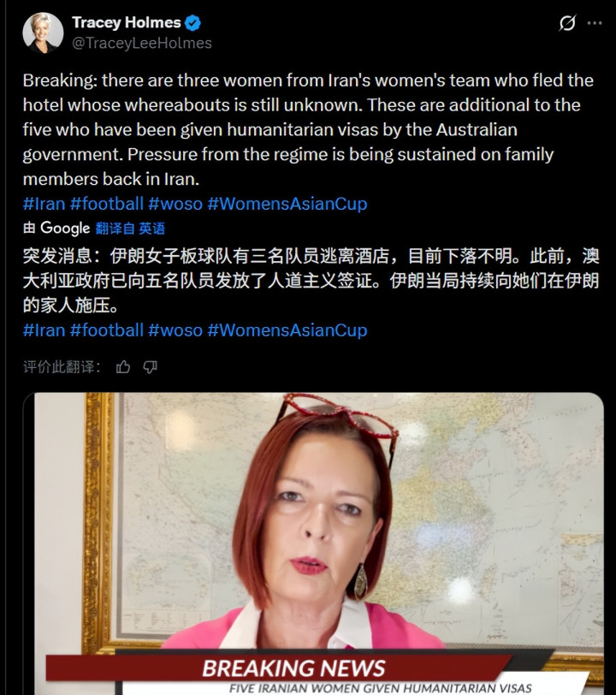Click the blue verified badge
This screenshot has height=695, width=616.
pos(192,22)
